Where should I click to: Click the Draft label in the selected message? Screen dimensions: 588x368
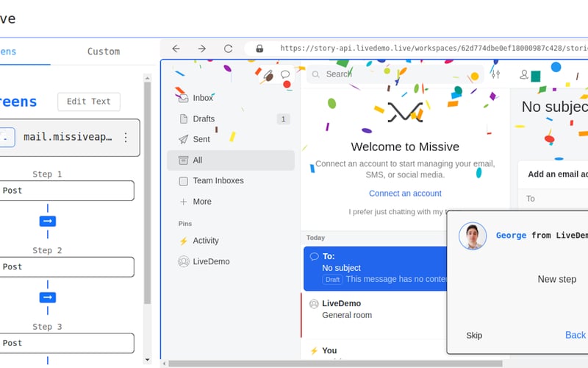pos(332,280)
